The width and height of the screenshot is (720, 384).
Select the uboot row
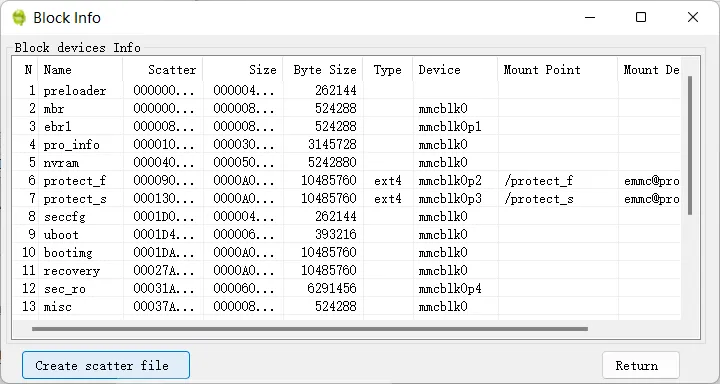pyautogui.click(x=347, y=235)
